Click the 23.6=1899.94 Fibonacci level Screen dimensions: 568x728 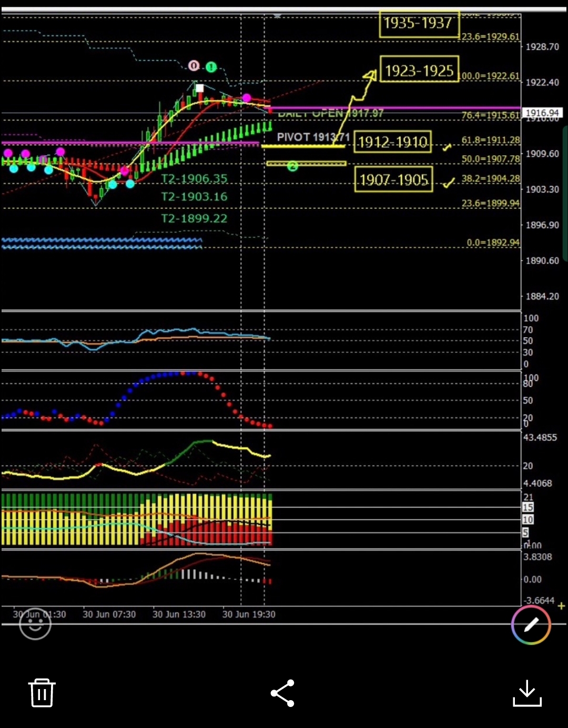[x=490, y=203]
